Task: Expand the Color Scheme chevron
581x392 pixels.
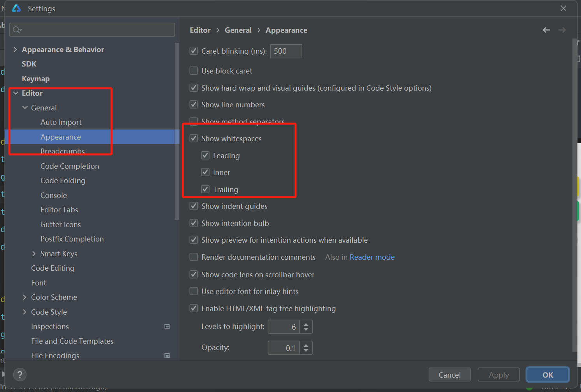Action: tap(24, 297)
